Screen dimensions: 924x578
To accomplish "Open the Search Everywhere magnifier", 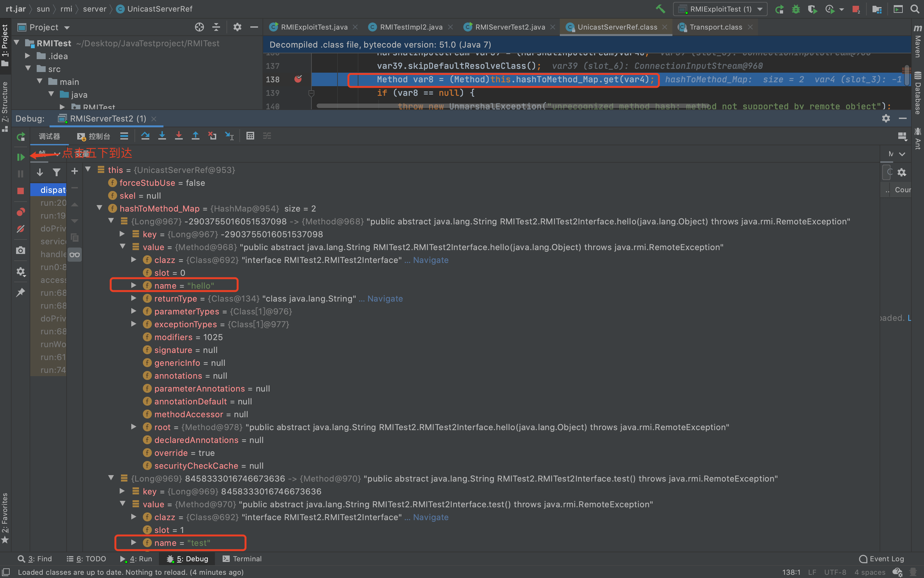I will 915,9.
